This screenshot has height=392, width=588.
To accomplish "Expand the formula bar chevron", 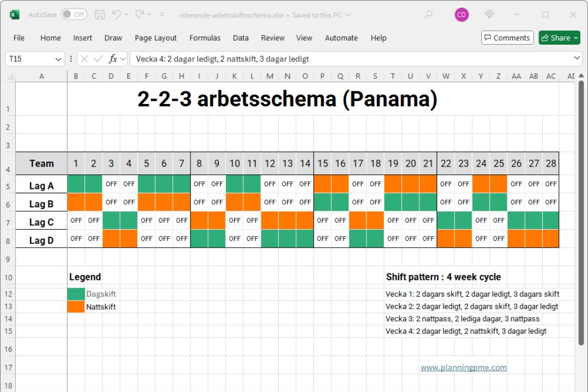I will pyautogui.click(x=577, y=58).
